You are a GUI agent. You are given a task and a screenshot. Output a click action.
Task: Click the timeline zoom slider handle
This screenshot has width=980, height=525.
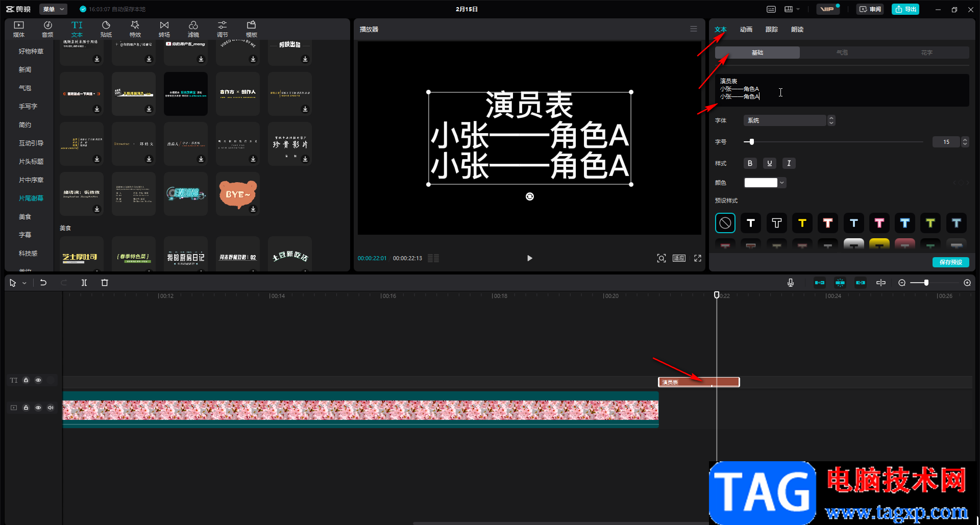[x=926, y=283]
